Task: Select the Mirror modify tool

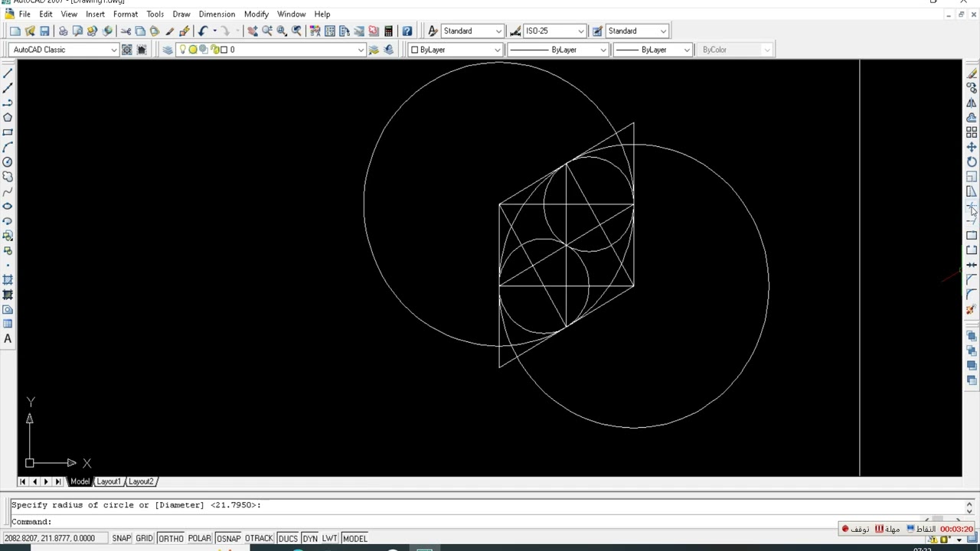Action: 972,103
